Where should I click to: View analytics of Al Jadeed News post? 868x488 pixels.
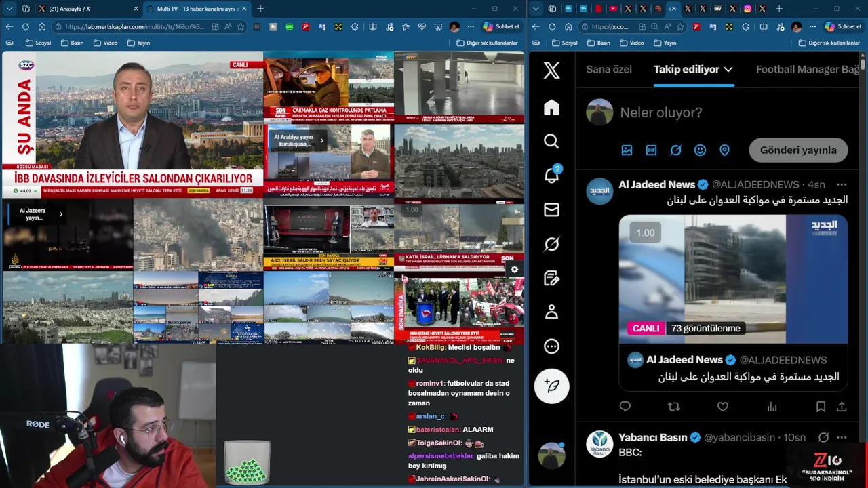[x=772, y=407]
